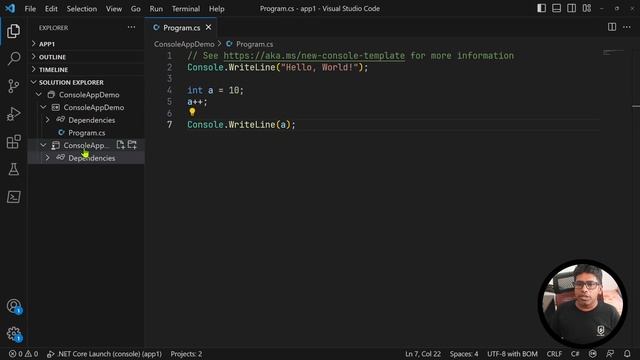Open editor more actions ellipsis
The image size is (640, 360).
[x=627, y=27]
